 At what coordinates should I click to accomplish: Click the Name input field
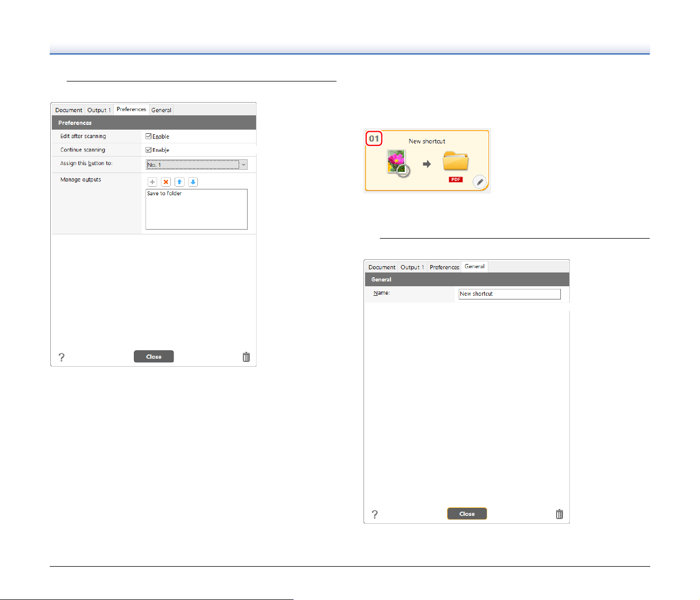point(510,294)
